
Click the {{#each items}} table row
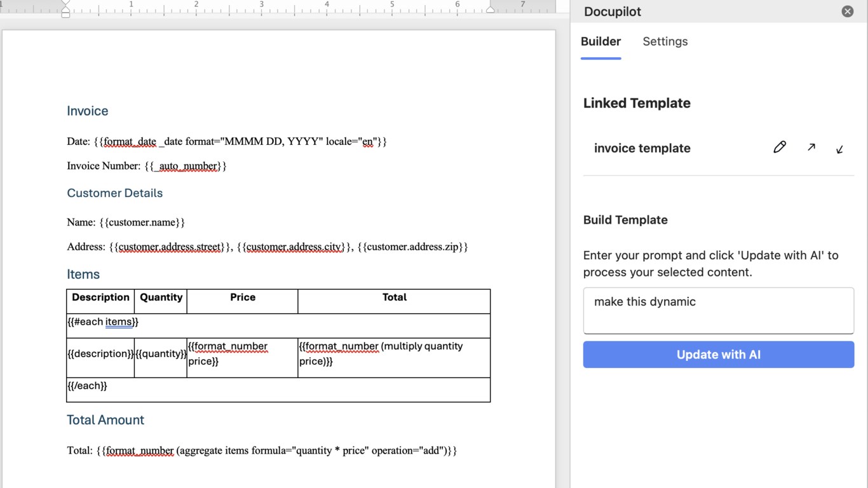point(278,326)
